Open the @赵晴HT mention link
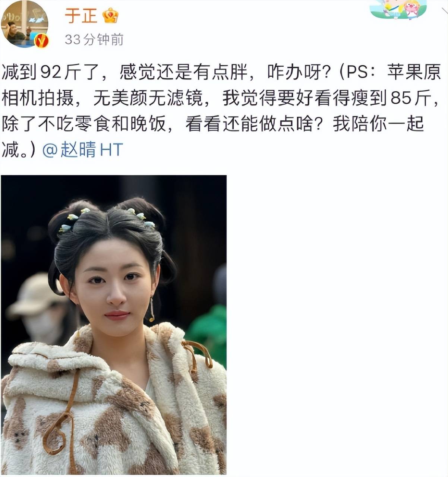 point(82,150)
